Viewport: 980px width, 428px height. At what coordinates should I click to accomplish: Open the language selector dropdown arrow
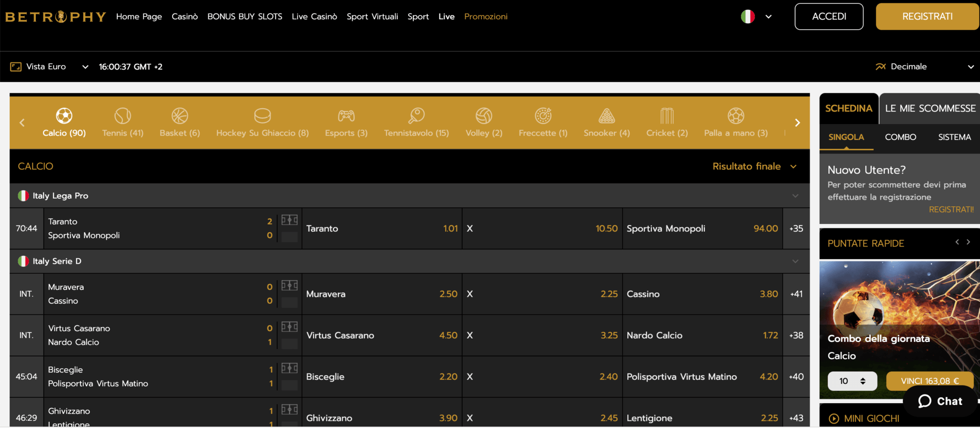(x=768, y=16)
